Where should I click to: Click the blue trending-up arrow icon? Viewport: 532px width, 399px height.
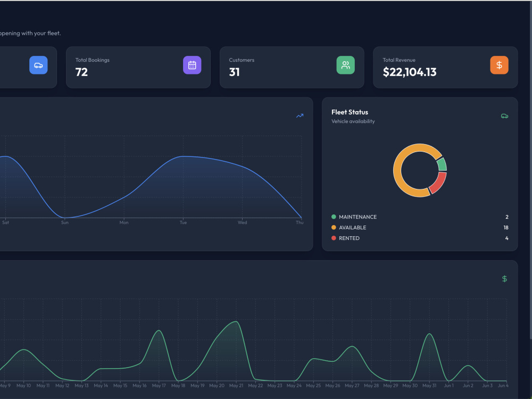[300, 116]
